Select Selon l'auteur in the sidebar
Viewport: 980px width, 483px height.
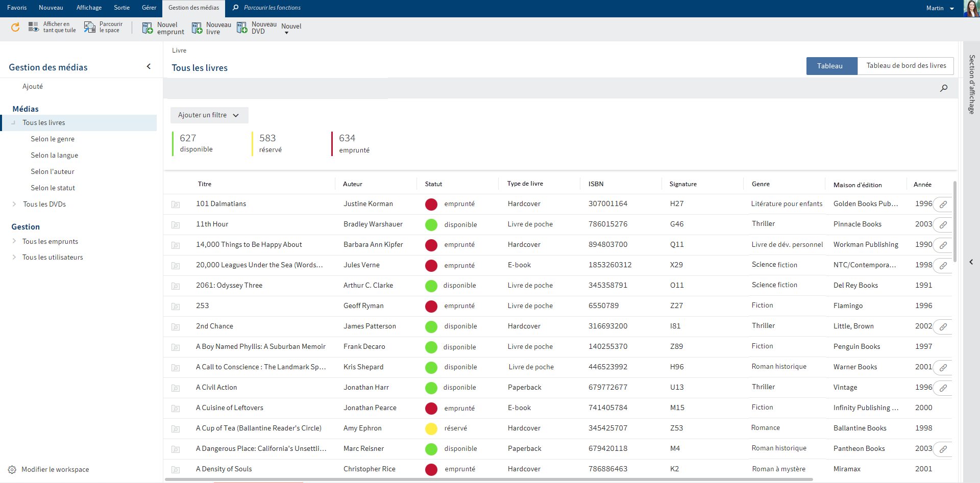53,171
